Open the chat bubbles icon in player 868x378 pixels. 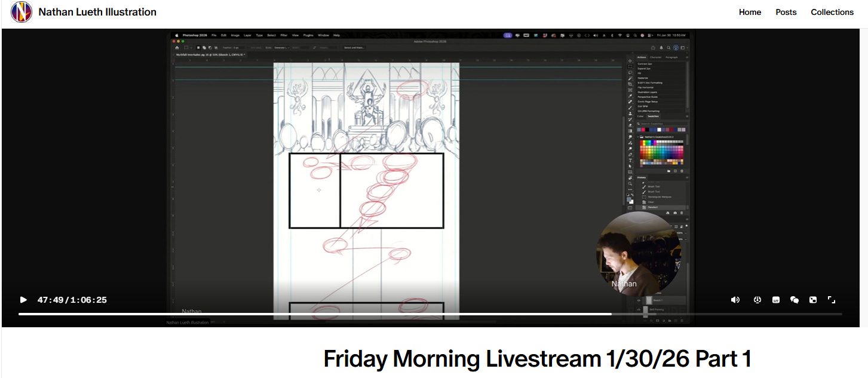(795, 300)
